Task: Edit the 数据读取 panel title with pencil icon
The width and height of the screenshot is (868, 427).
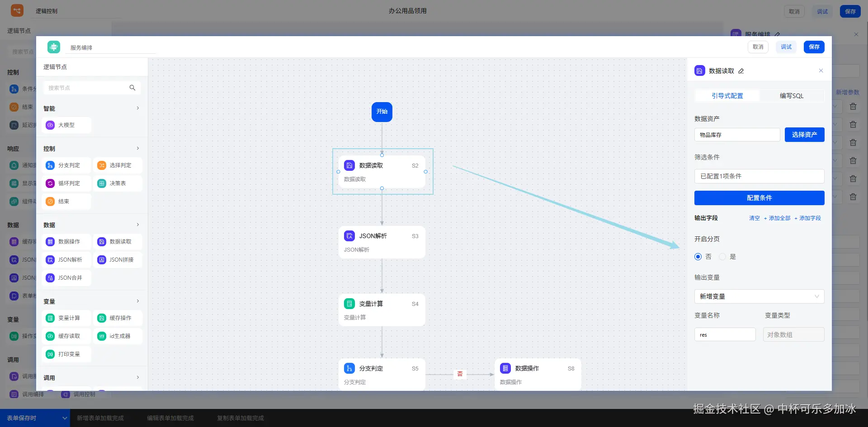Action: click(741, 71)
